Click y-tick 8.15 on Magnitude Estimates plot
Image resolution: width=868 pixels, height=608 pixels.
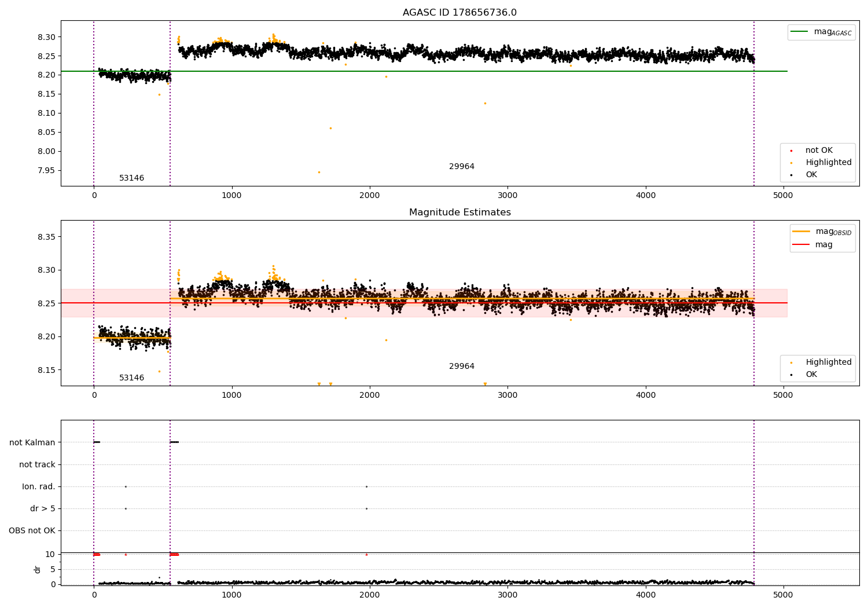(46, 370)
